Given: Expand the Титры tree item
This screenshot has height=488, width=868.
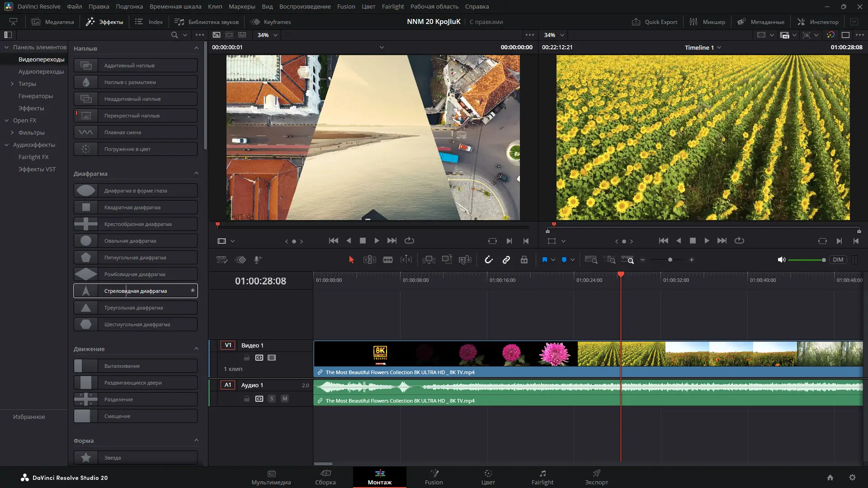Looking at the screenshot, I should click(x=12, y=84).
